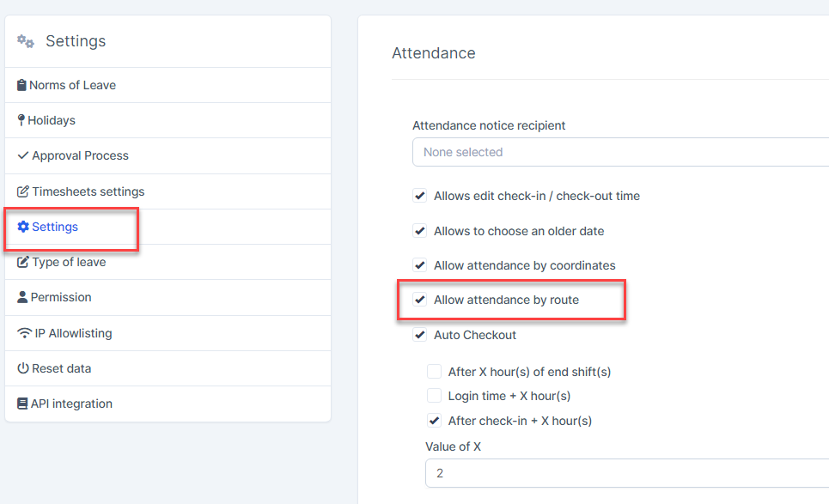The width and height of the screenshot is (829, 504).
Task: Enable After X hour(s) of end shift(s)
Action: click(435, 372)
